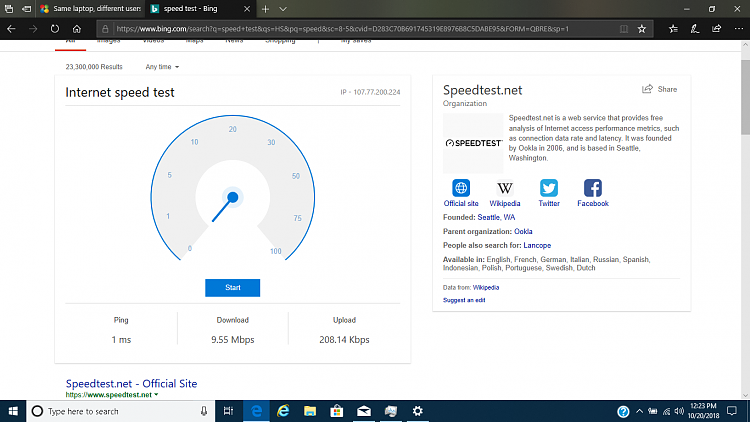Open the reading view book icon
Screen dimensions: 750x422
click(x=624, y=29)
